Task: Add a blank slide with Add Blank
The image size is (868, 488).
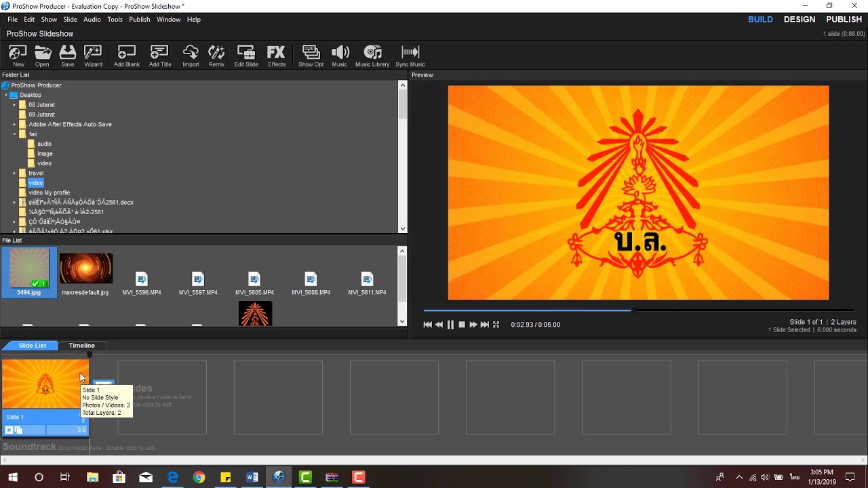Action: pos(127,56)
